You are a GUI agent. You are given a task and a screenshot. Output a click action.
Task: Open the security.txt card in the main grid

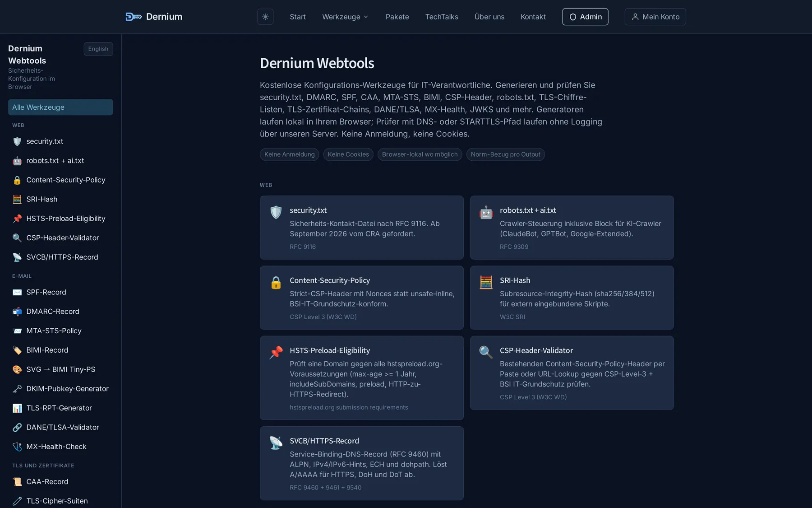click(x=361, y=228)
